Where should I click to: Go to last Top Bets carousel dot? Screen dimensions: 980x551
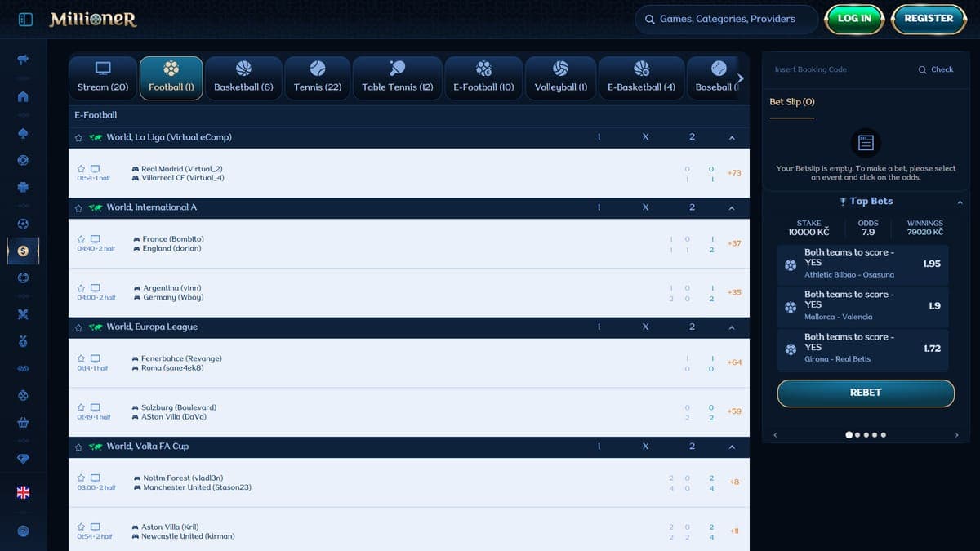click(883, 435)
